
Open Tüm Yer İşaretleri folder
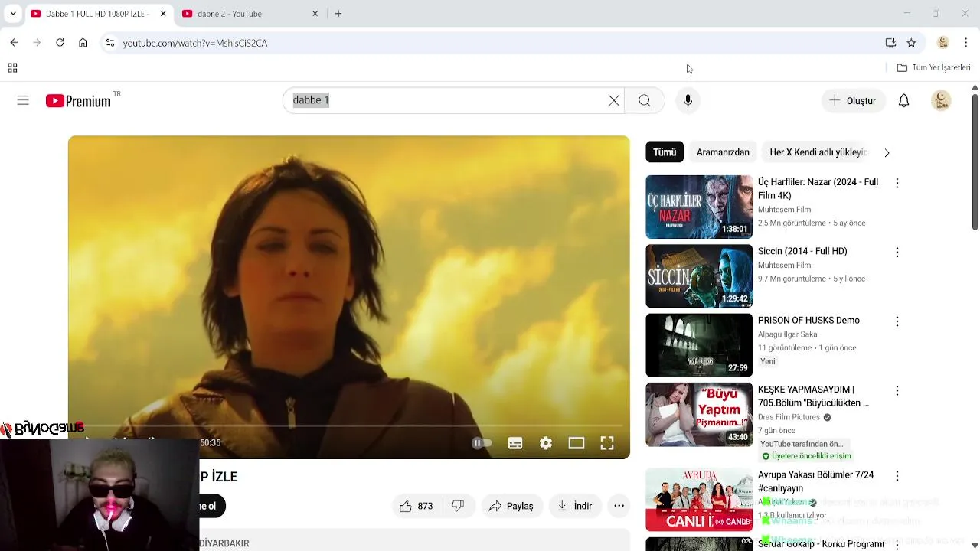point(933,68)
